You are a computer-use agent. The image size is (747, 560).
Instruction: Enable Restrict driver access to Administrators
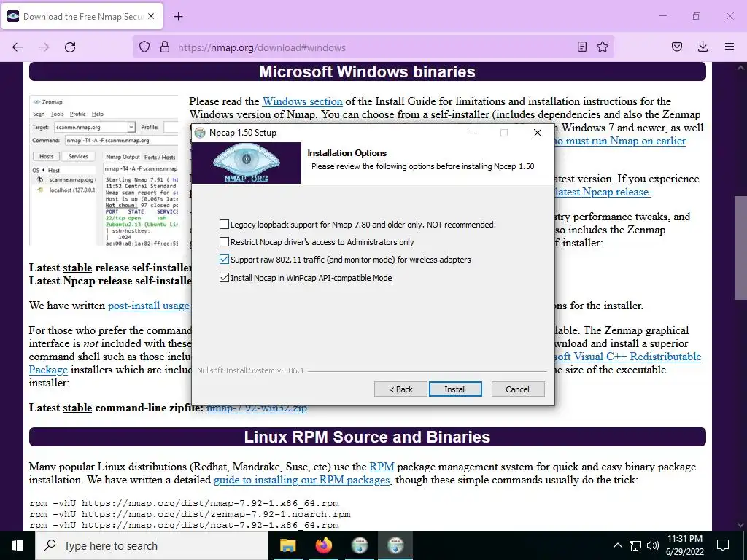225,242
